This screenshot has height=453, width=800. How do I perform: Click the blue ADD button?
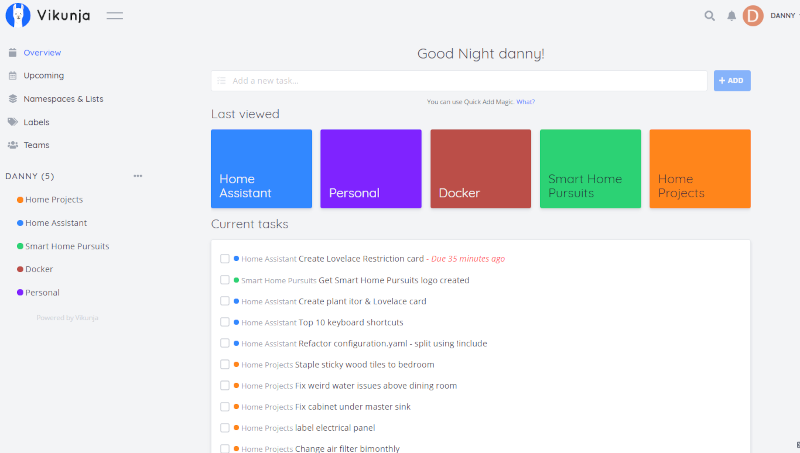[x=732, y=81]
